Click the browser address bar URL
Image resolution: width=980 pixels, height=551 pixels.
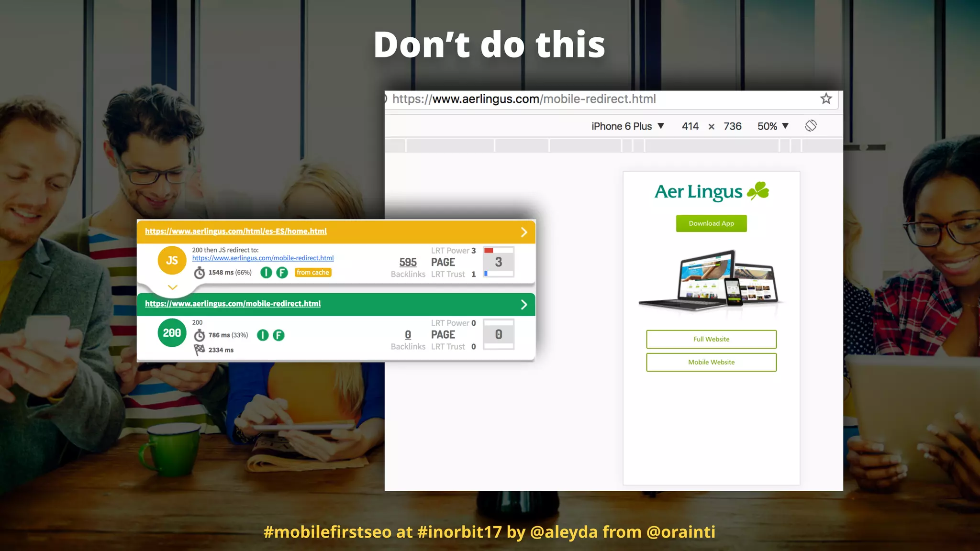pyautogui.click(x=524, y=99)
